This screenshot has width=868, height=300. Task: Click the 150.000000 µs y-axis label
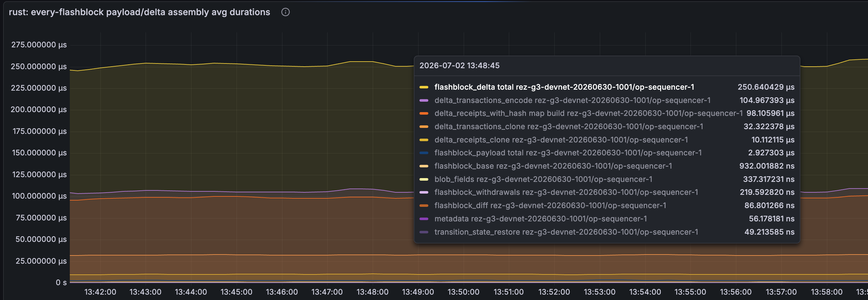[x=39, y=153]
